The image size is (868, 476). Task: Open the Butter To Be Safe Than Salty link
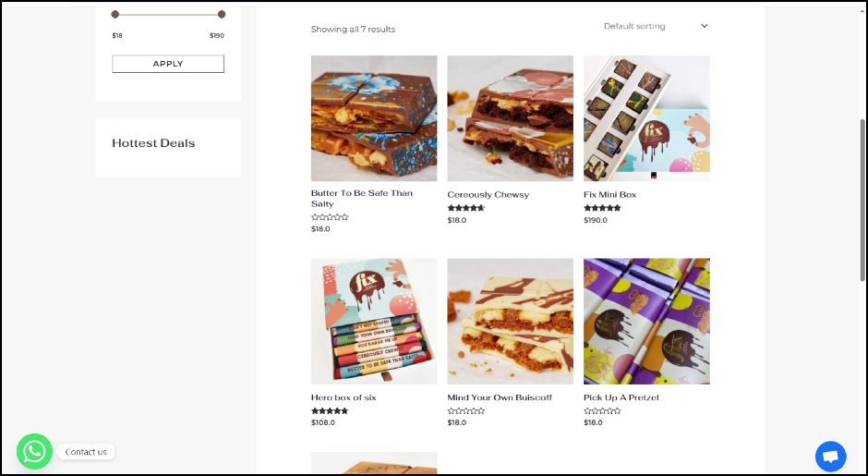(x=361, y=199)
